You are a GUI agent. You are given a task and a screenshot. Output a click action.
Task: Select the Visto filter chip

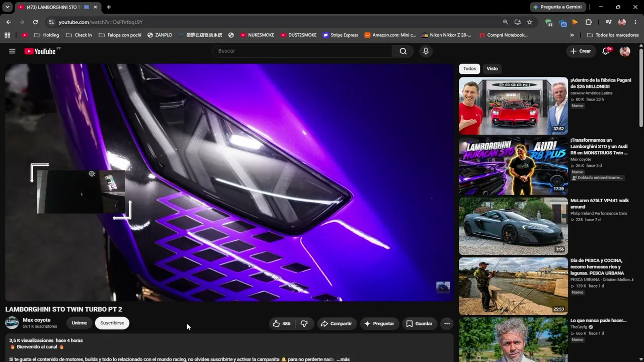point(492,69)
